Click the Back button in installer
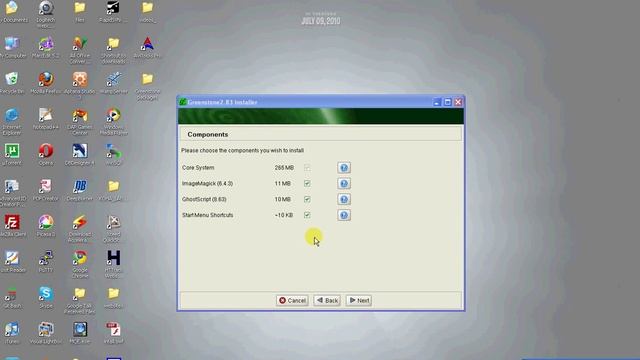 pyautogui.click(x=327, y=300)
